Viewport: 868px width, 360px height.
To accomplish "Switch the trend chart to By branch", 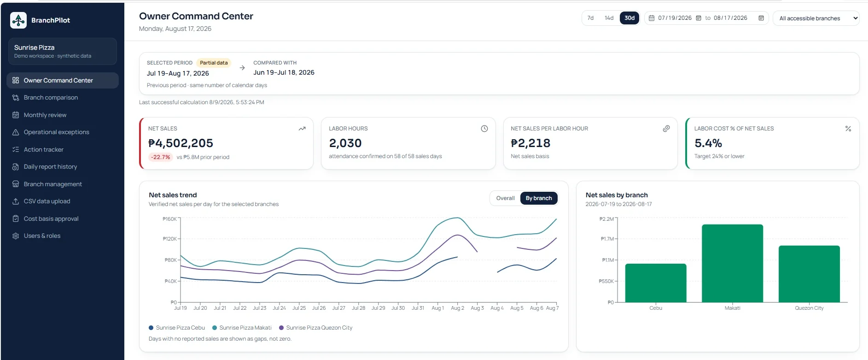I will (x=539, y=198).
